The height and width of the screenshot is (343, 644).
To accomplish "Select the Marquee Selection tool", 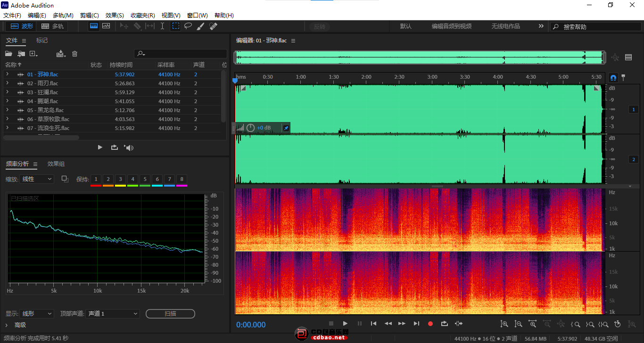I will click(175, 26).
